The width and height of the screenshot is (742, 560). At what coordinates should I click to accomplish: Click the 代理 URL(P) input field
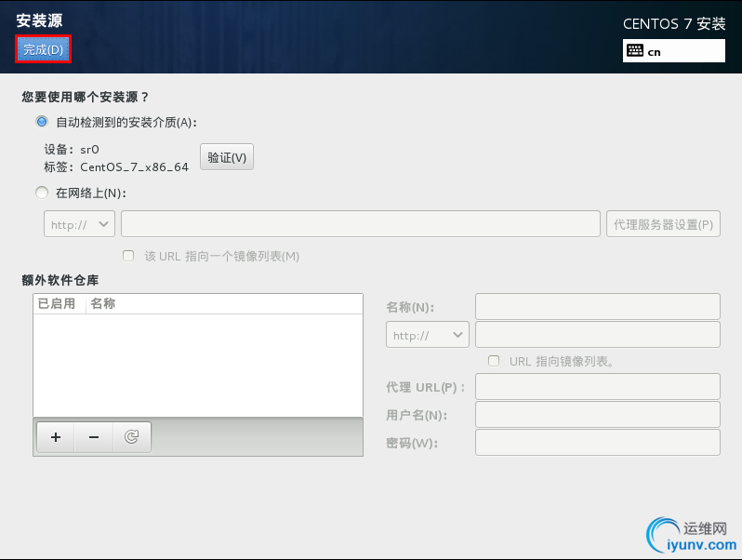598,386
